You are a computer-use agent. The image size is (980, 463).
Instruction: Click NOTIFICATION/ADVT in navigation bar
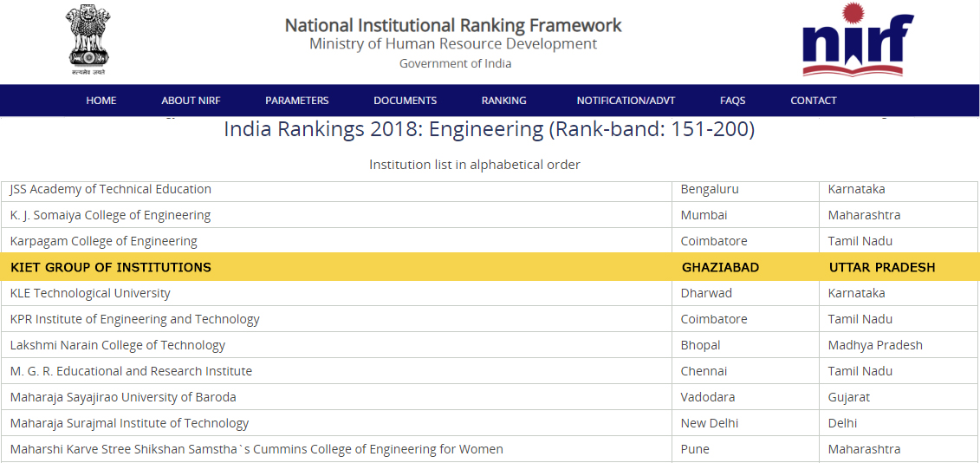click(x=626, y=101)
